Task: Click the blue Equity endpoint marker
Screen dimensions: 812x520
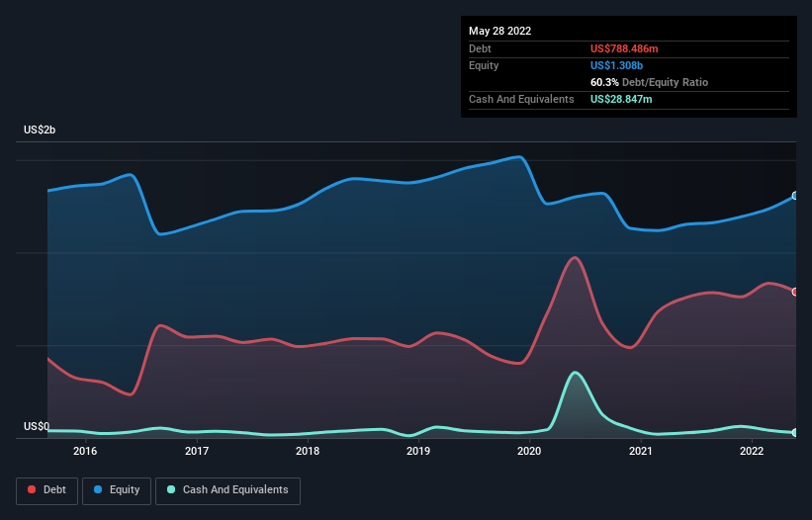Action: point(795,196)
